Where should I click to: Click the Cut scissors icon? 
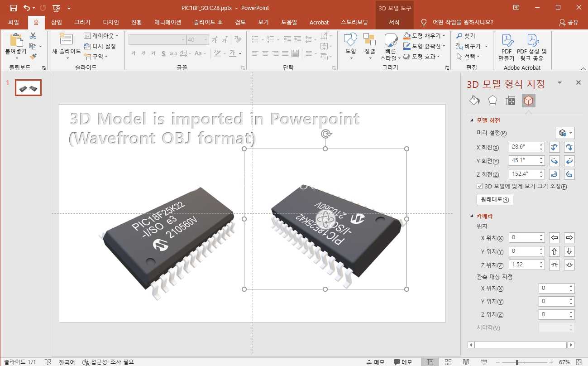click(33, 36)
